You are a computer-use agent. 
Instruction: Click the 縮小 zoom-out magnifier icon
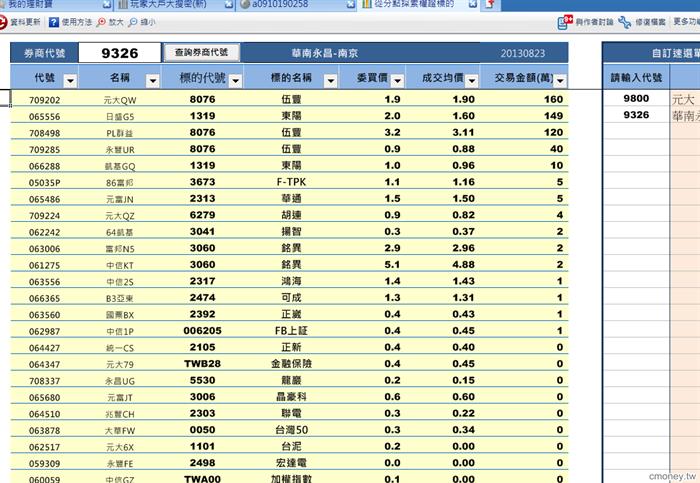pos(133,22)
